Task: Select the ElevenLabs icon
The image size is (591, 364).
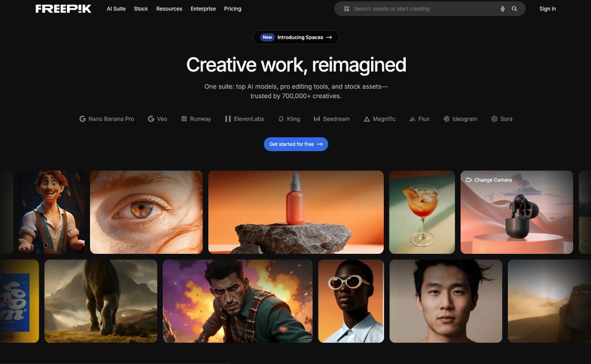Action: click(x=227, y=119)
